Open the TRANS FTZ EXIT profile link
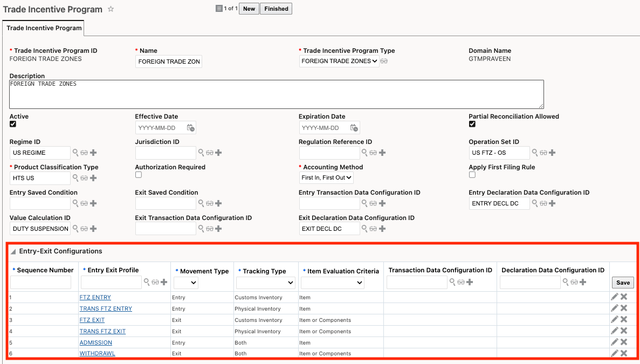 coord(102,331)
